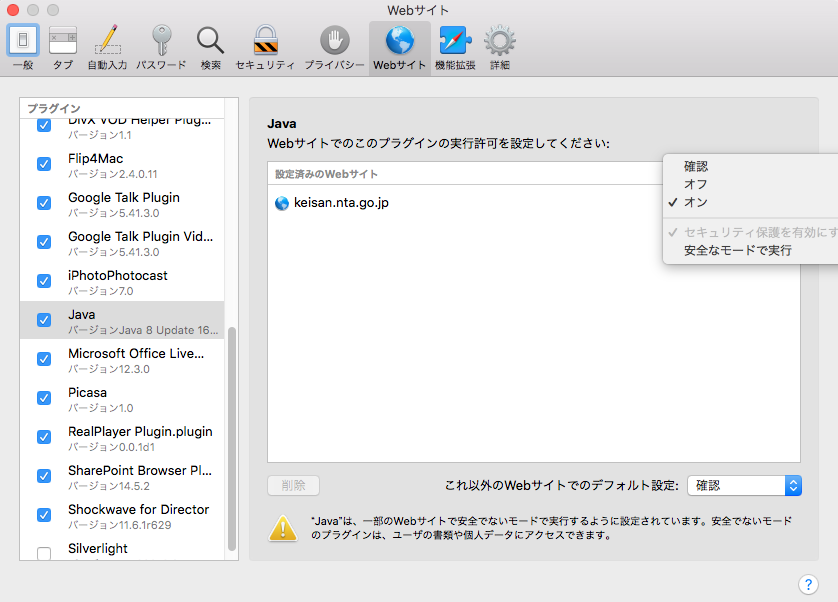Viewport: 838px width, 602px height.
Task: Open the 機能拡張 (Extensions) pane
Action: (x=454, y=43)
